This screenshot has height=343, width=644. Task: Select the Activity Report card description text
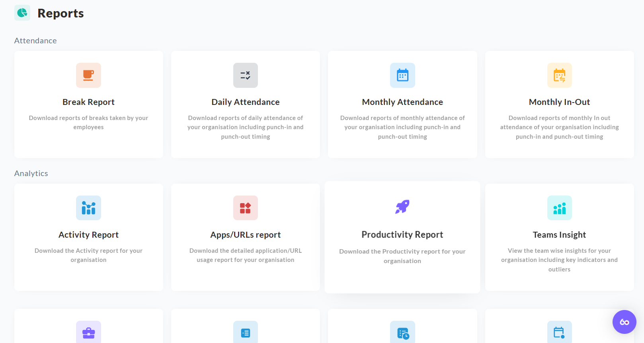tap(88, 255)
